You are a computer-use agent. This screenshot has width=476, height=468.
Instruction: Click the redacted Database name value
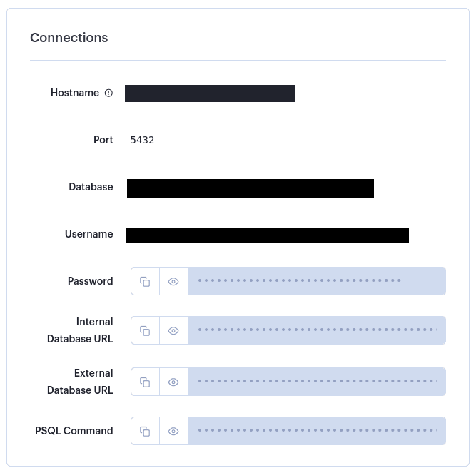pyautogui.click(x=250, y=188)
